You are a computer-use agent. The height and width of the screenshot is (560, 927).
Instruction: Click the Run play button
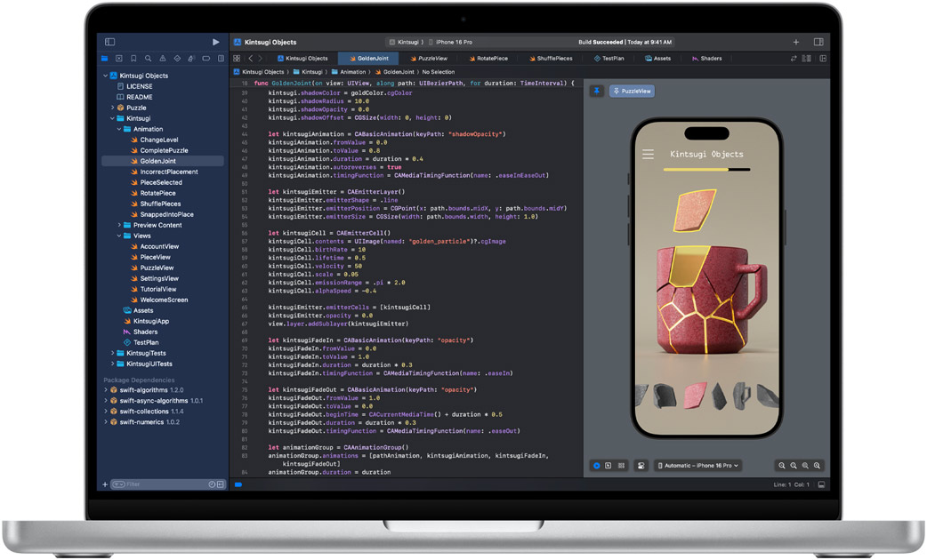tap(215, 42)
